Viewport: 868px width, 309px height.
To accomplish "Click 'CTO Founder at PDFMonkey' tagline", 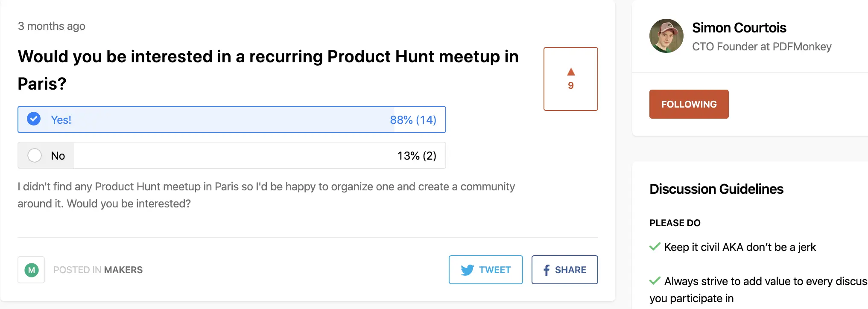I will coord(761,47).
